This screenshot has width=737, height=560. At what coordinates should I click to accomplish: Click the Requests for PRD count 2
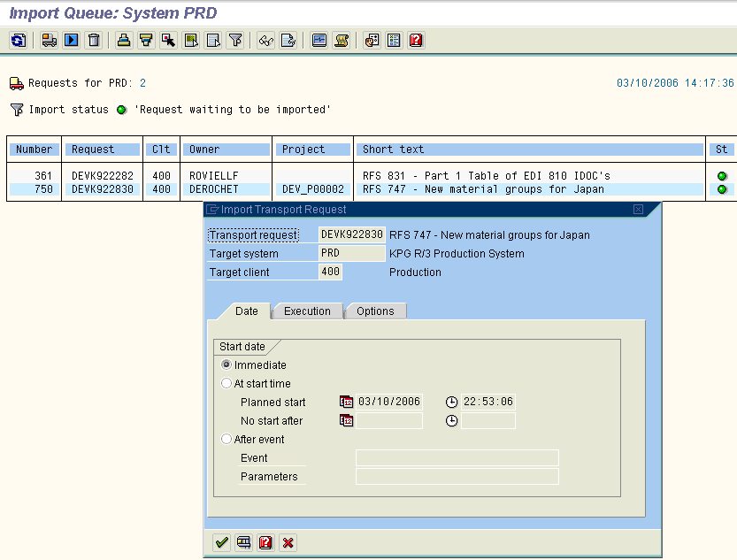(143, 83)
